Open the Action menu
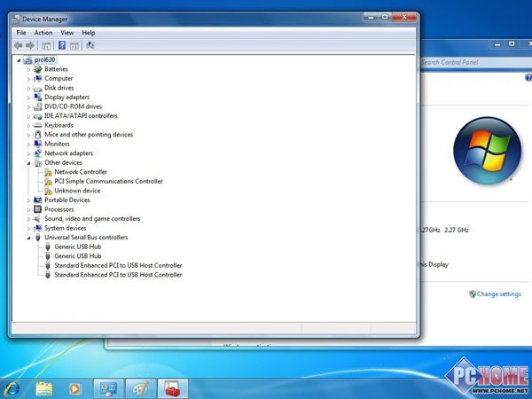 pos(43,33)
